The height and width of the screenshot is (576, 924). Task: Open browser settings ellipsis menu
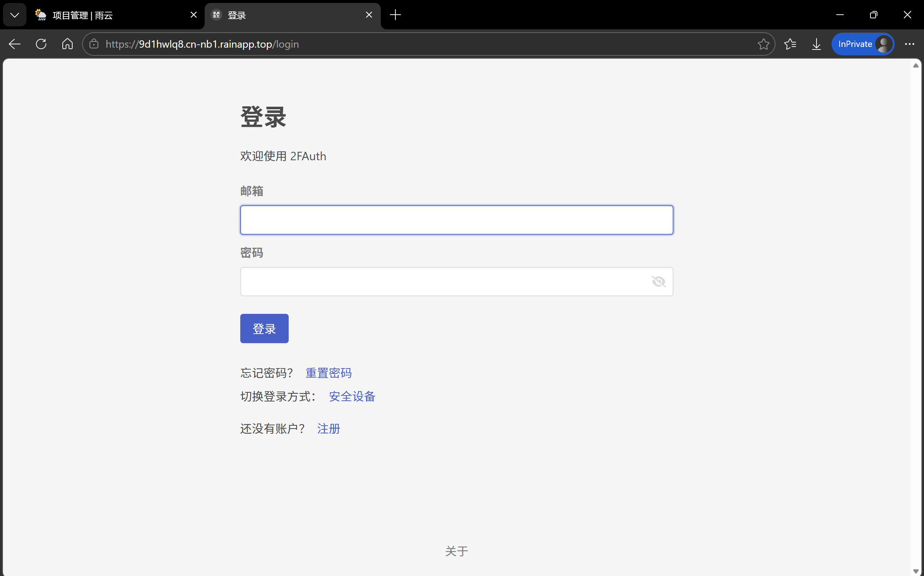coord(910,44)
